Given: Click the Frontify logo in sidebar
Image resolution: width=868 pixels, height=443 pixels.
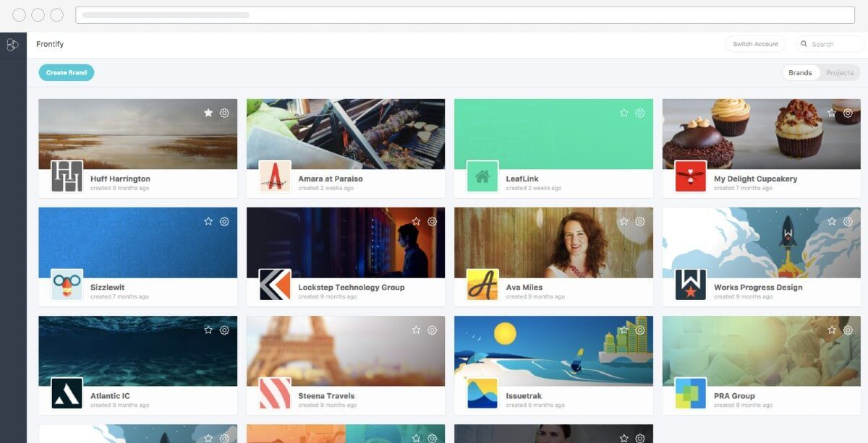Looking at the screenshot, I should click(12, 45).
